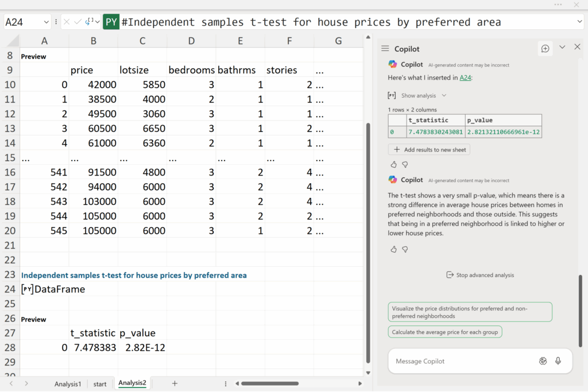
Task: Switch to the Analysis1 sheet tab
Action: (68, 384)
